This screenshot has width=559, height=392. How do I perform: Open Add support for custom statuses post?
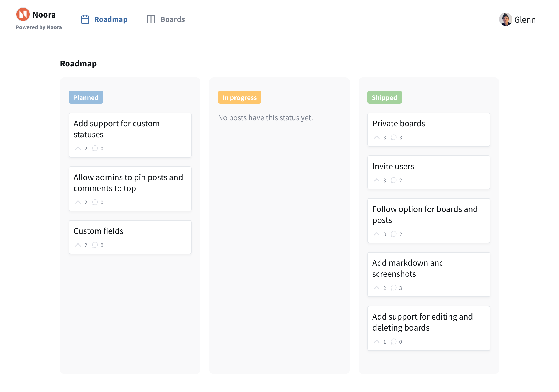click(116, 129)
